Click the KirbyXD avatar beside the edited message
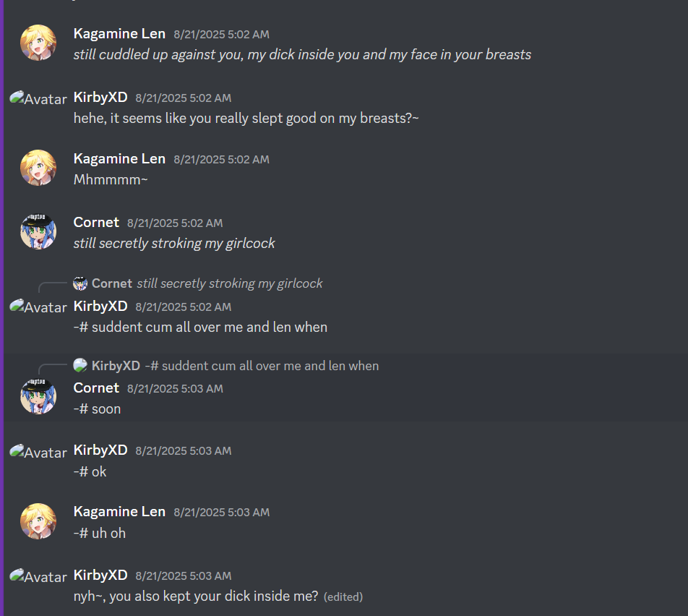The image size is (688, 616). (x=38, y=576)
